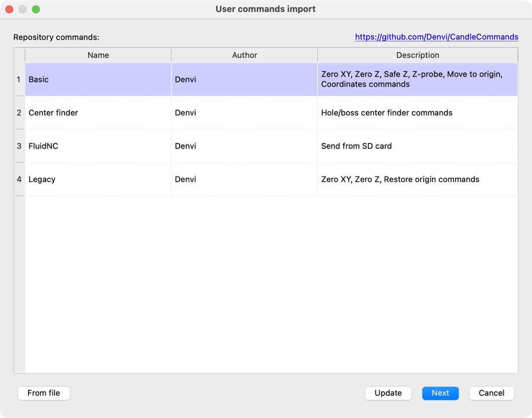This screenshot has height=418, width=532.
Task: Click row header number 1
Action: [19, 79]
